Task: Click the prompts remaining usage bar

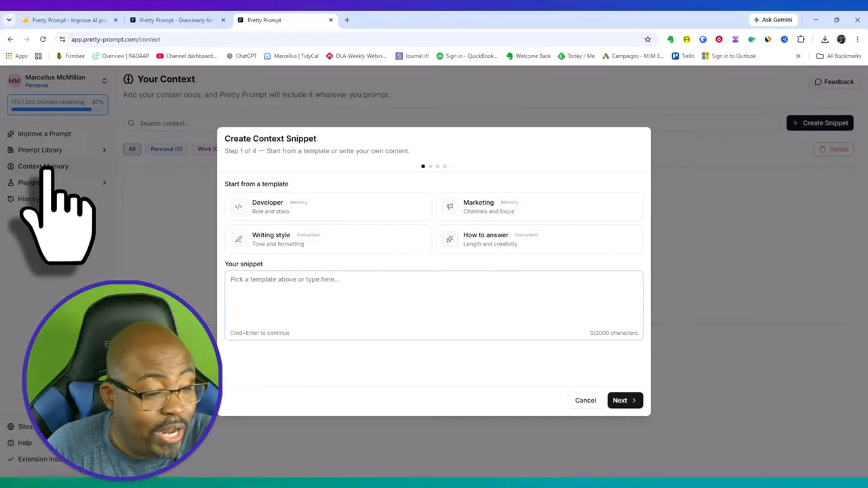Action: click(x=58, y=105)
